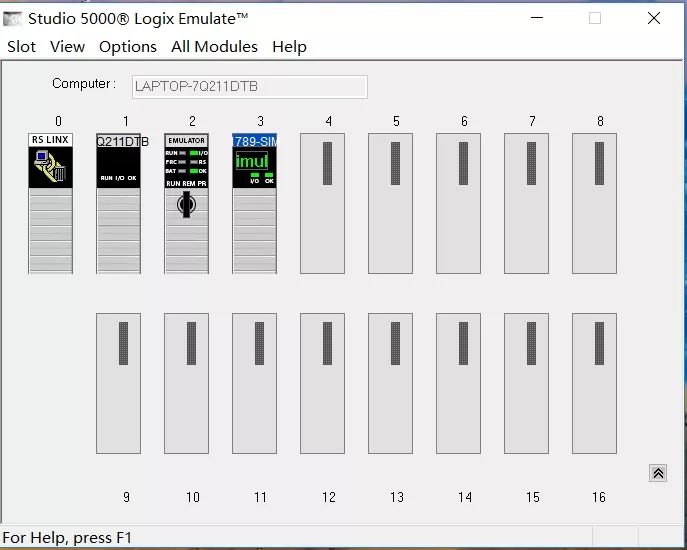Select empty slot 10
The image size is (687, 550).
pyautogui.click(x=186, y=383)
